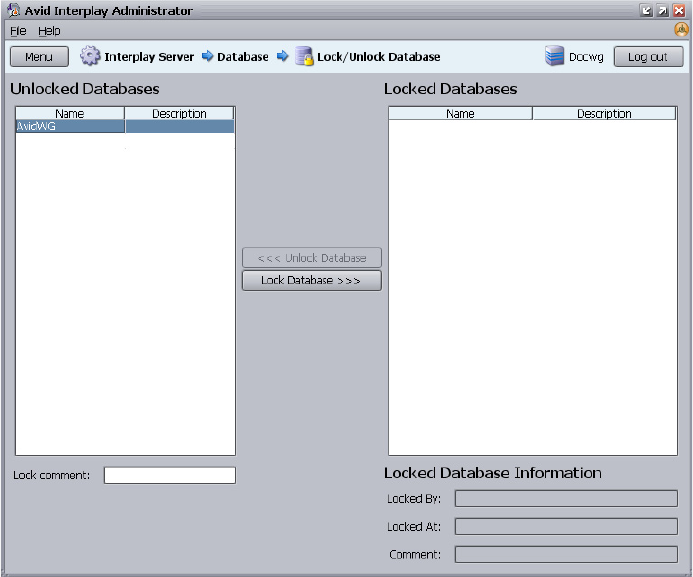Click the blue arrow after Database breadcrumb

point(282,56)
